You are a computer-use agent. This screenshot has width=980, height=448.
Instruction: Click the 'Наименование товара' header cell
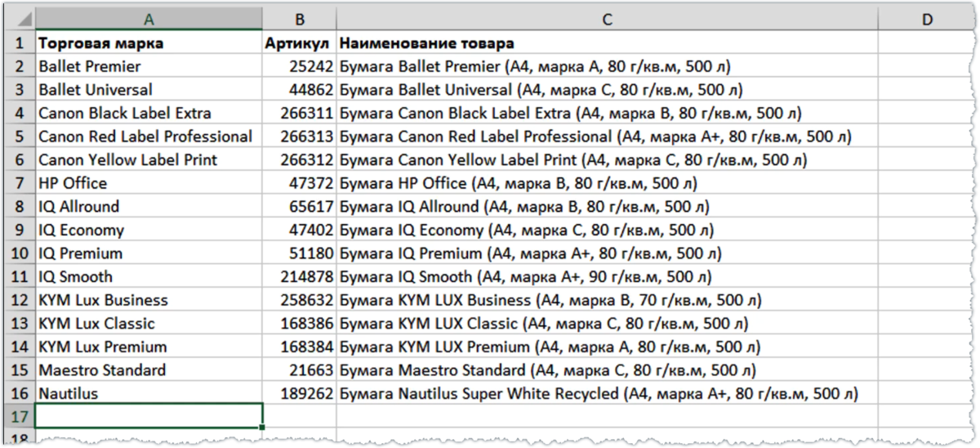pos(607,43)
